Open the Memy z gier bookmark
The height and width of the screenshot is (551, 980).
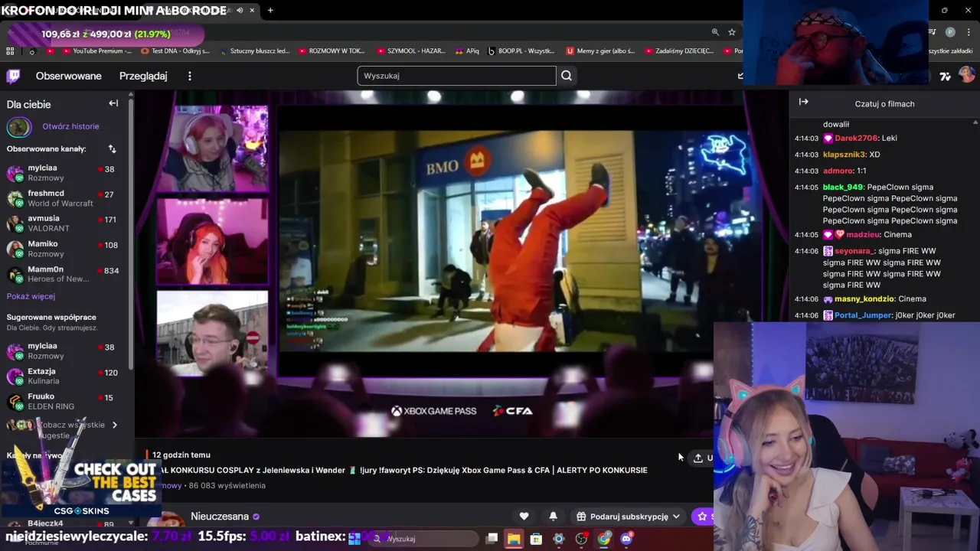[x=600, y=51]
